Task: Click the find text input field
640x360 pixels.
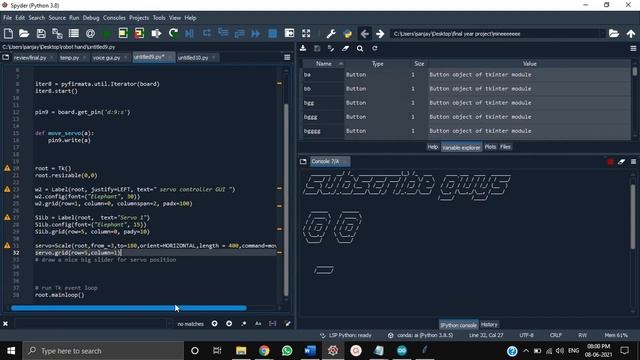Action: [x=91, y=324]
